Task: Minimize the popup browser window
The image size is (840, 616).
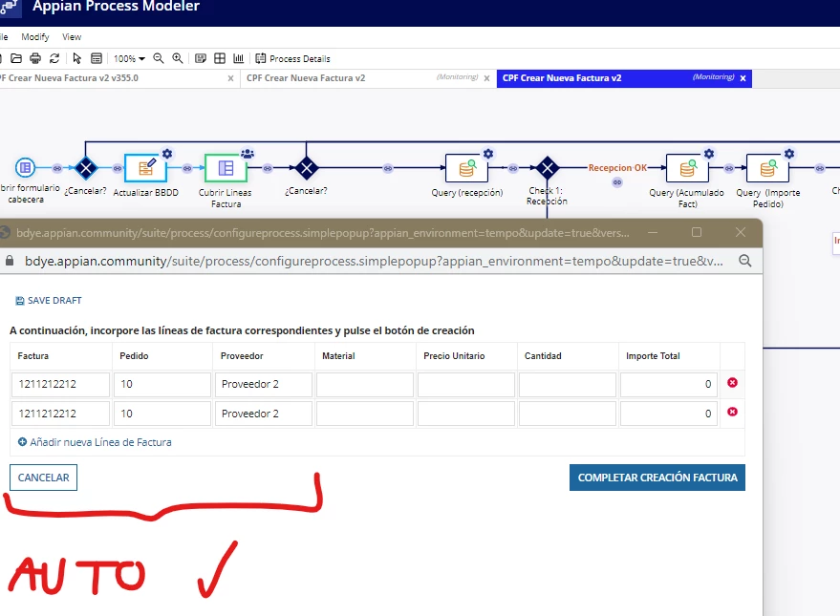Action: (x=653, y=232)
